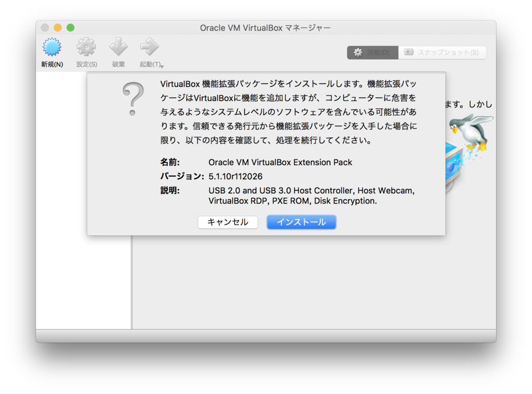Click version text 5.1.10r112026
The width and height of the screenshot is (532, 394).
click(x=235, y=177)
